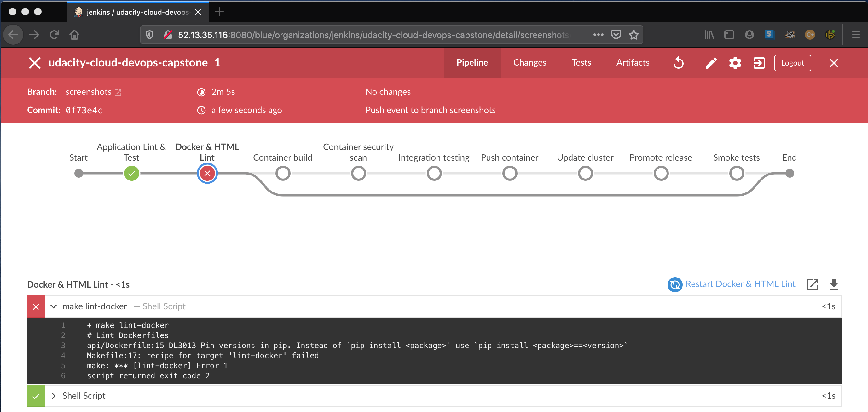Save page to Pocket
The width and height of the screenshot is (868, 412).
(x=616, y=35)
